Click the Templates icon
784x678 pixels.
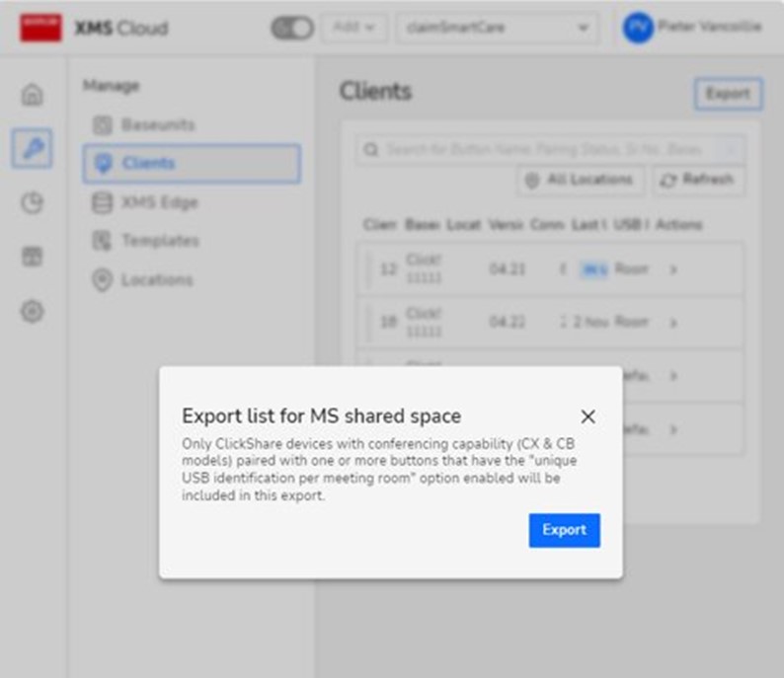tap(103, 242)
